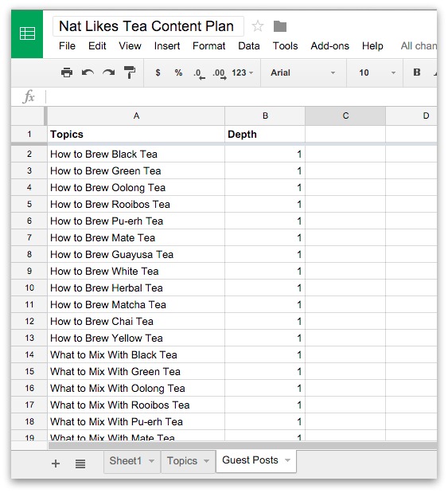Increase decimal places button

pyautogui.click(x=220, y=74)
